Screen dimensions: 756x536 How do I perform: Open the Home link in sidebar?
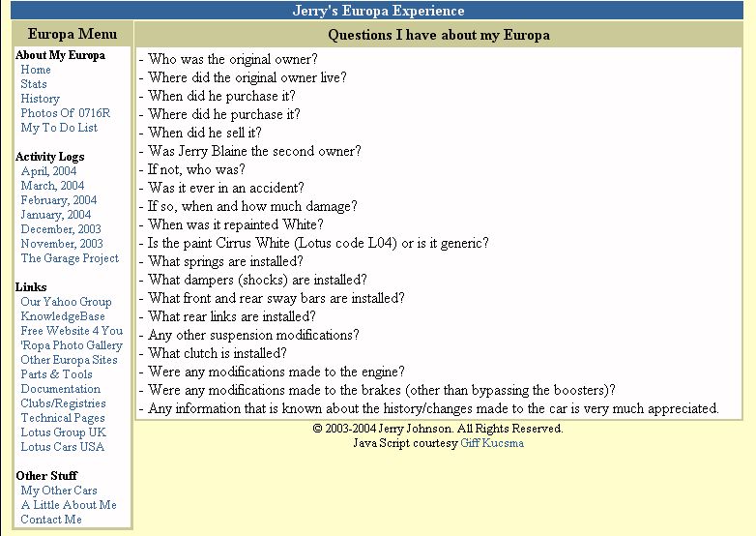coord(36,70)
